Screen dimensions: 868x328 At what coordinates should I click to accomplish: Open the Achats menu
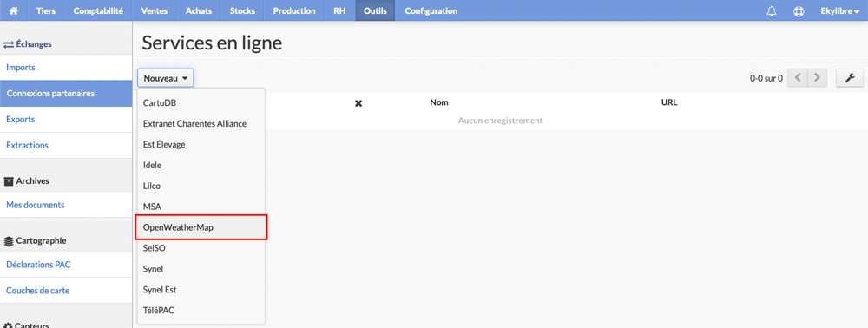198,10
